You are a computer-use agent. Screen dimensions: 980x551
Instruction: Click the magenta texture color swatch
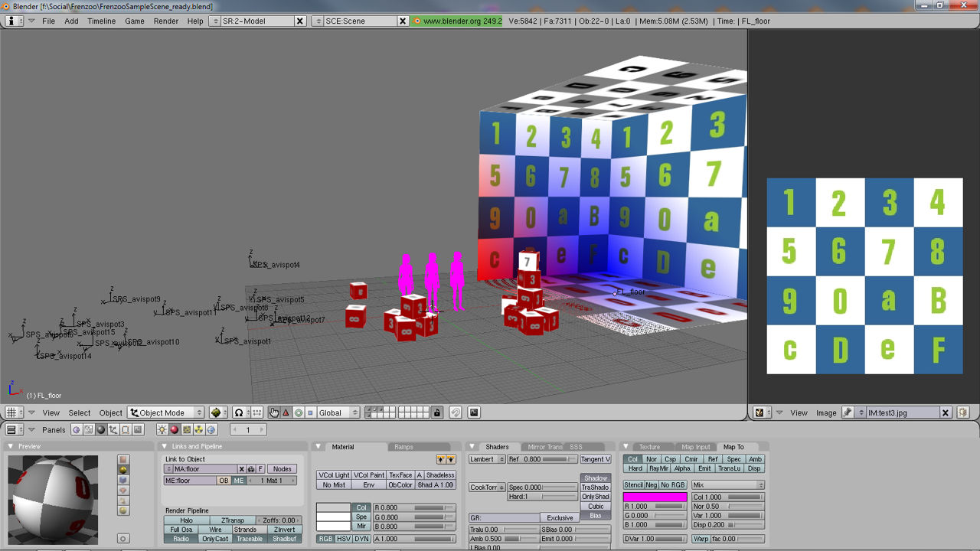pos(655,497)
